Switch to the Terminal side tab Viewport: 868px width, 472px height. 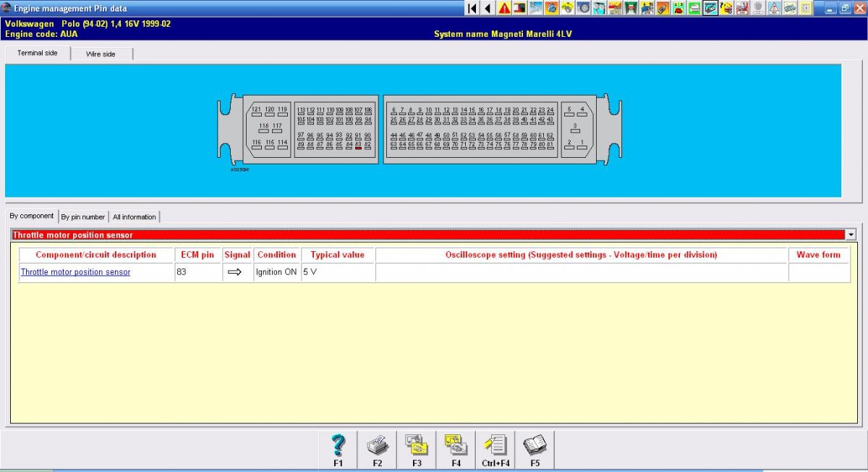pyautogui.click(x=38, y=53)
